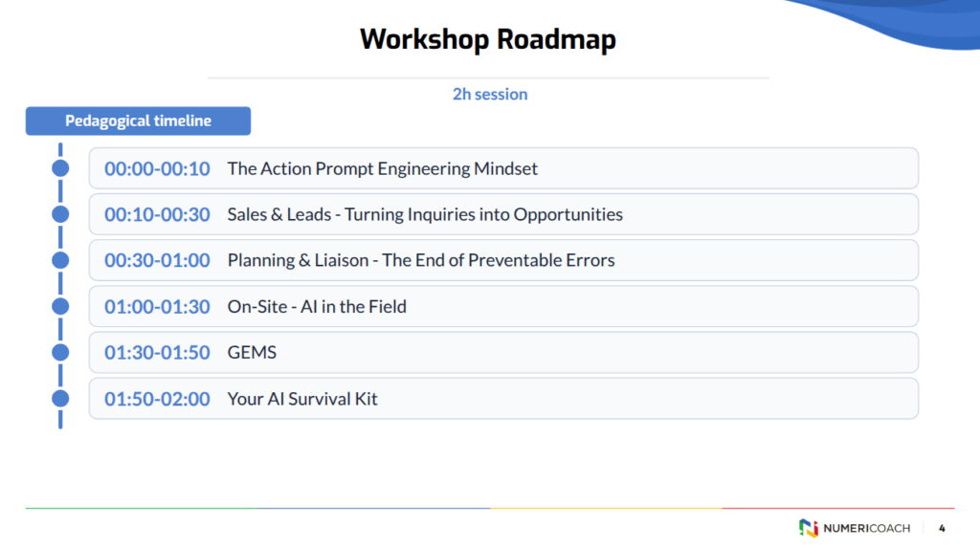Click the blue wave decoration in corner

tap(906, 22)
